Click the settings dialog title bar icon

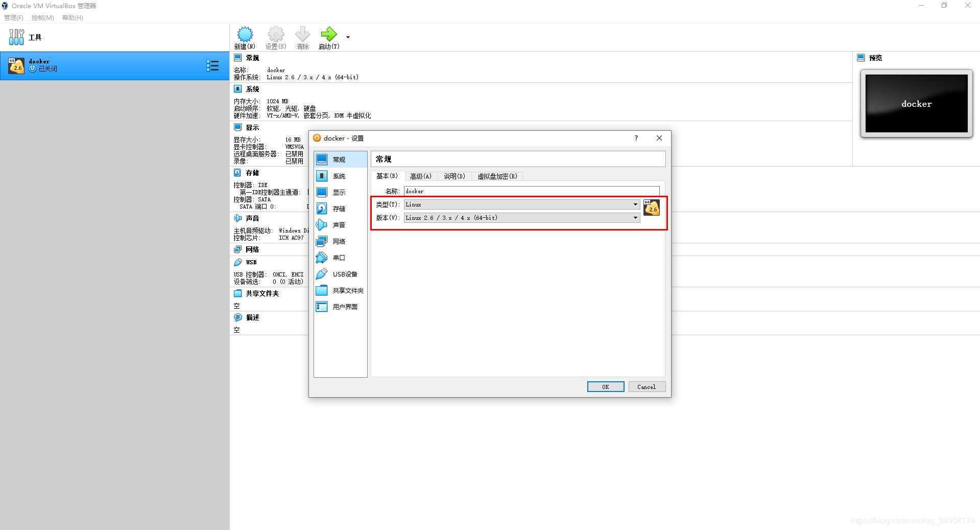[x=317, y=138]
